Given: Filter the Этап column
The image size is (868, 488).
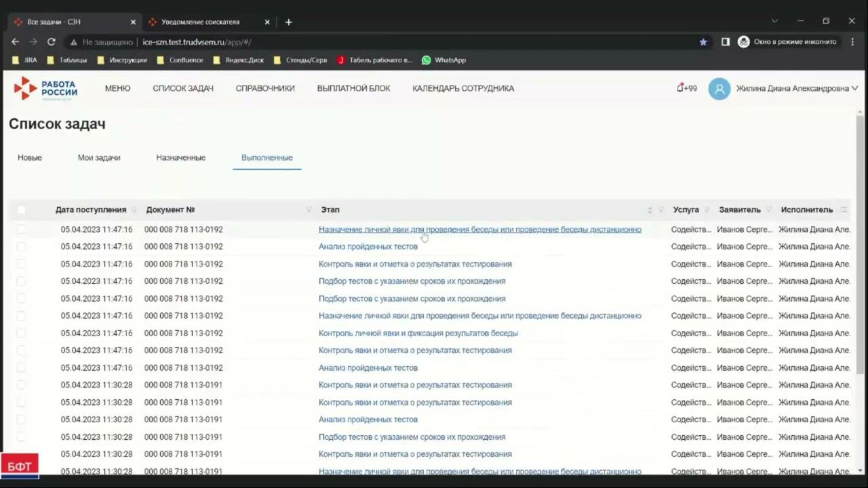Looking at the screenshot, I should [x=661, y=210].
